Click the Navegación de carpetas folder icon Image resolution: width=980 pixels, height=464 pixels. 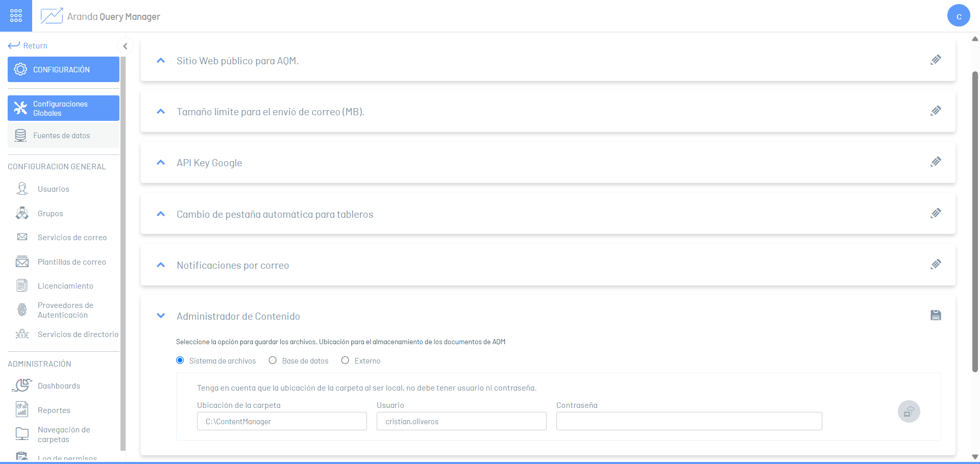22,434
